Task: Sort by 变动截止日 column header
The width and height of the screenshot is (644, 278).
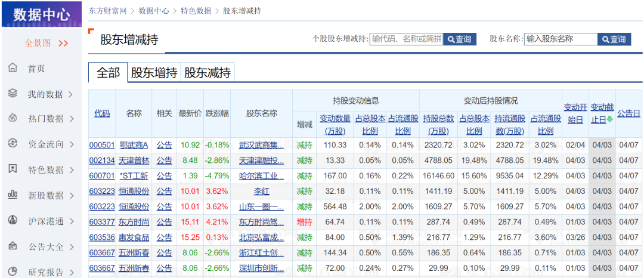Action: 602,113
